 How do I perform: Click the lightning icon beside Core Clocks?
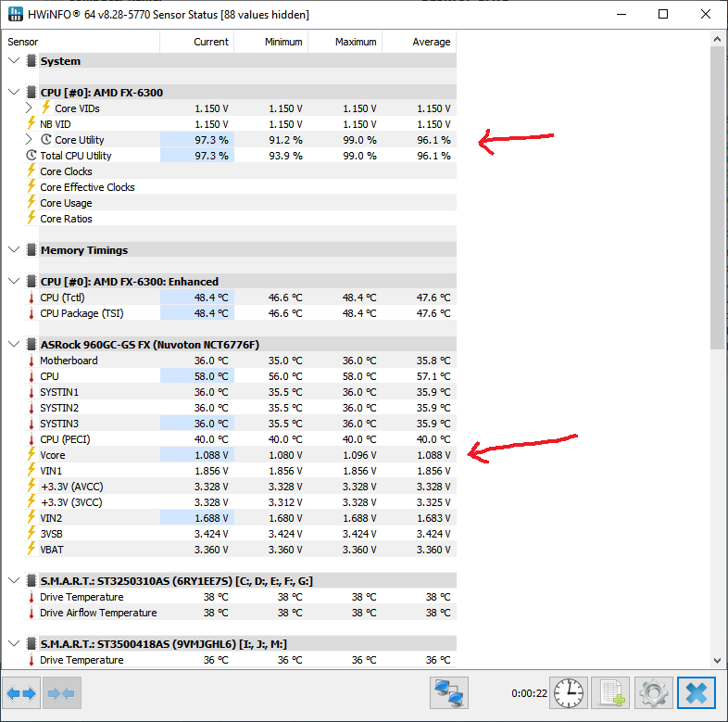(x=31, y=171)
